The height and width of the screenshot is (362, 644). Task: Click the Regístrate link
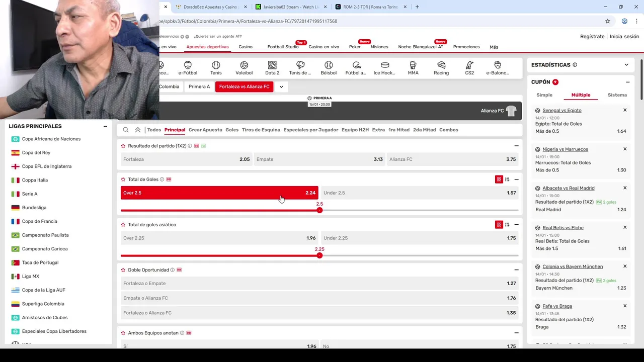click(x=592, y=37)
